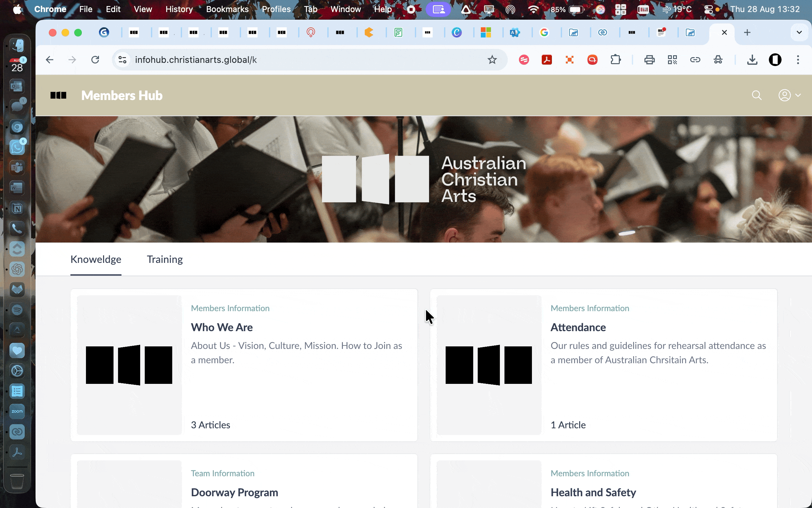Open the Trash in the Dock
812x508 pixels.
coord(17,481)
